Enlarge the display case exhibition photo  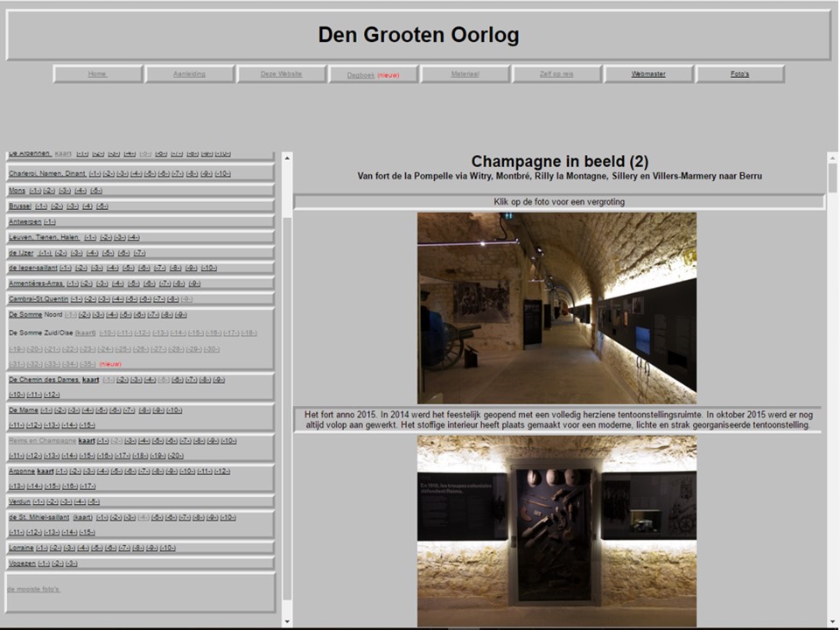coord(556,531)
